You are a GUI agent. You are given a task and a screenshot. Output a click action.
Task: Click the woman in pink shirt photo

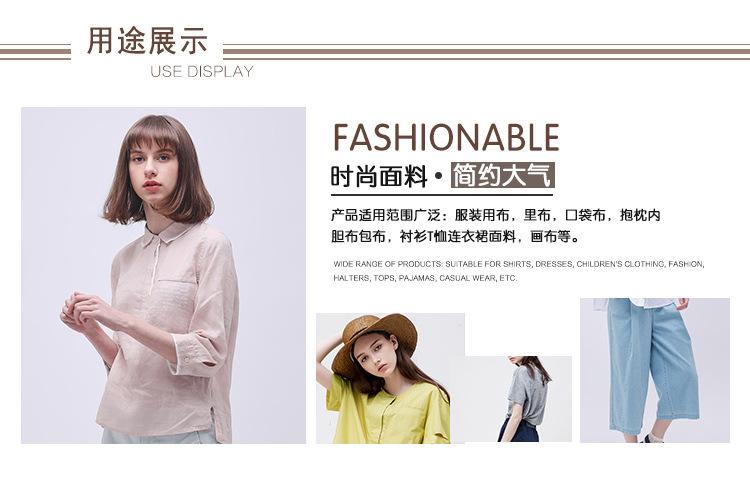[163, 275]
